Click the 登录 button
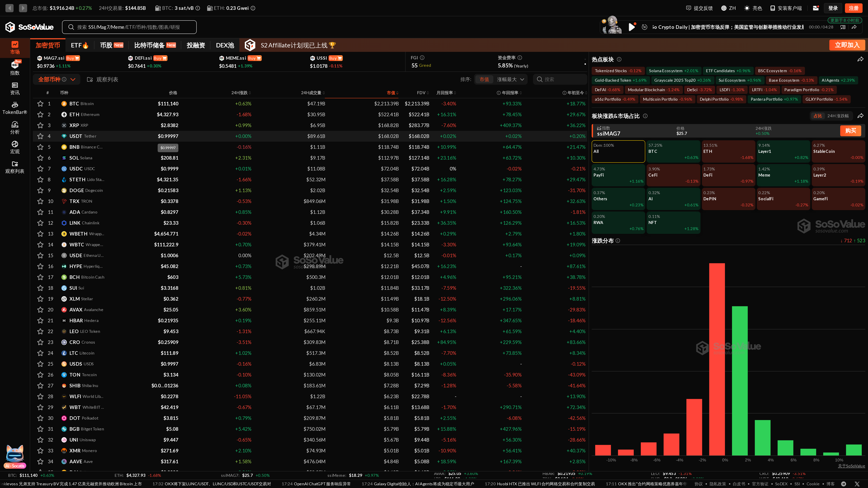 (833, 8)
